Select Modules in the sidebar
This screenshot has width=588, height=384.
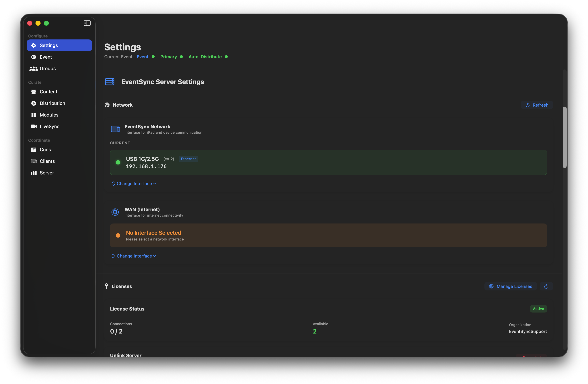coord(59,115)
